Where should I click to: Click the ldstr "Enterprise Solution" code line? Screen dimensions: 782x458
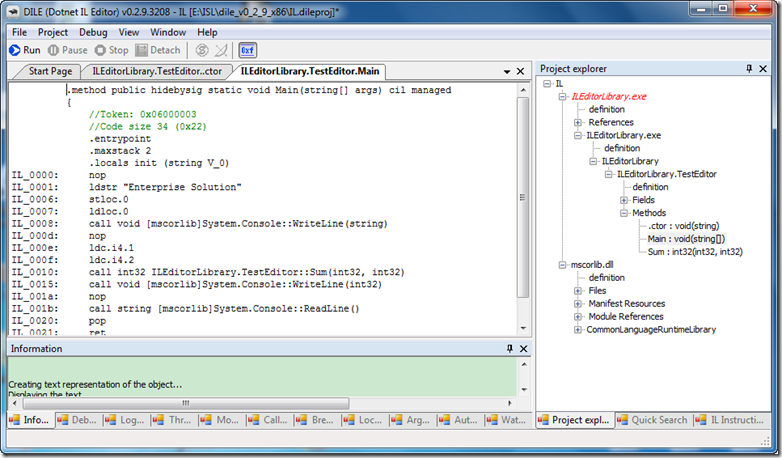[x=165, y=188]
